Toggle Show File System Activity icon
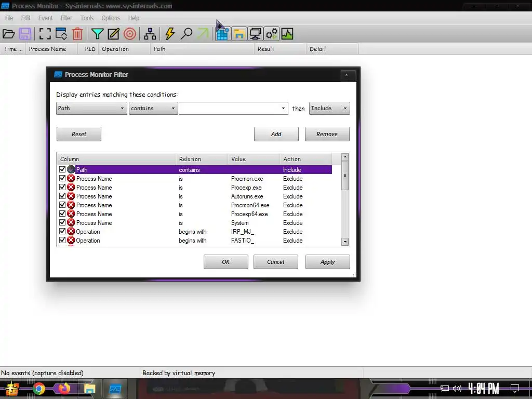The height and width of the screenshot is (399, 532). click(239, 34)
